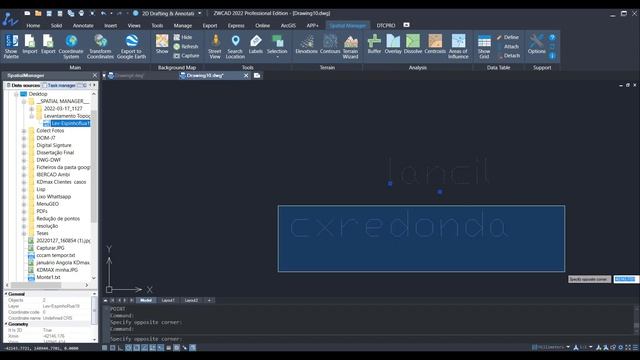
Task: Click Define data table button
Action: coord(508,37)
